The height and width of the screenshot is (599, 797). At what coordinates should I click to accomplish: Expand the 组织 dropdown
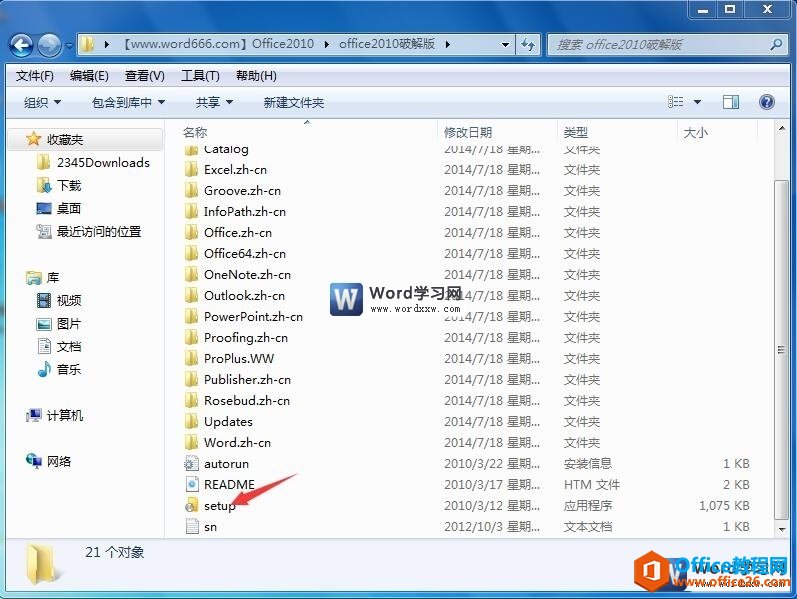click(x=43, y=103)
